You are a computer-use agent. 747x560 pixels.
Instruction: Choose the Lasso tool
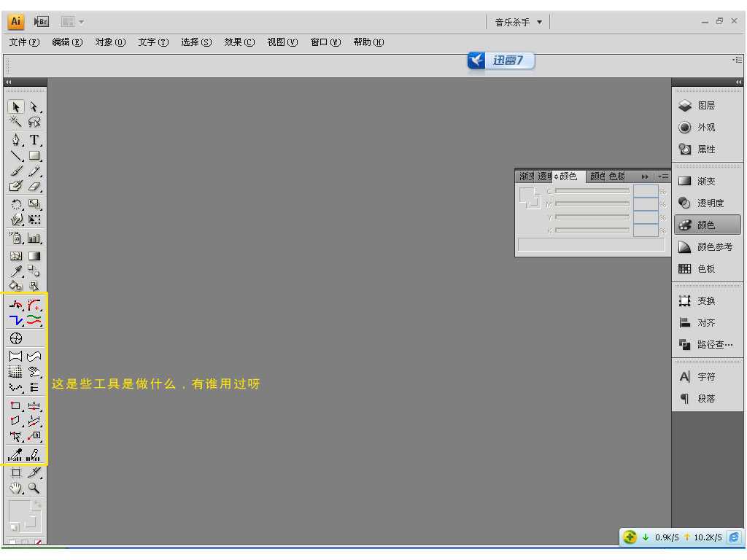[x=34, y=122]
